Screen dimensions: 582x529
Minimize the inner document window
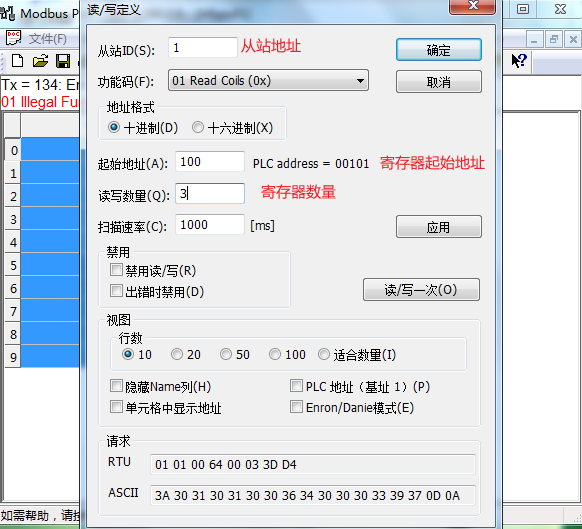point(534,39)
